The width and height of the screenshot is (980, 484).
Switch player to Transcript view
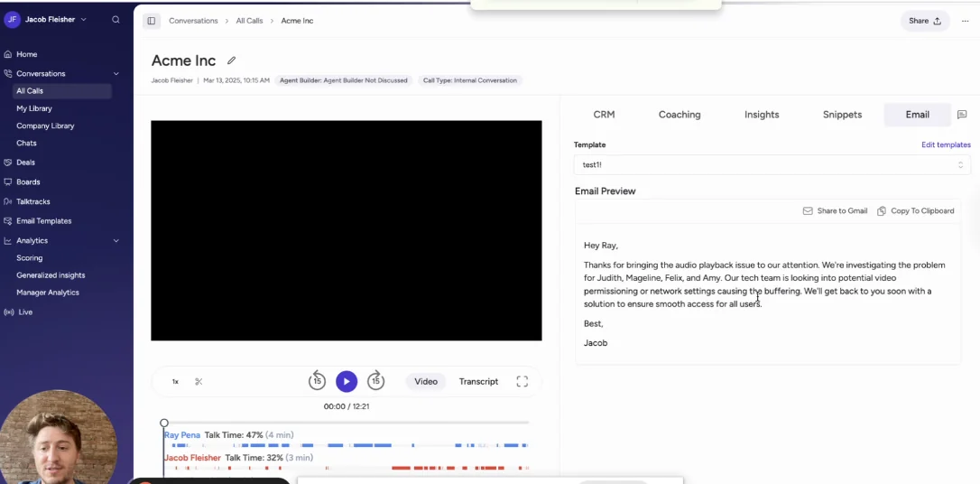478,381
